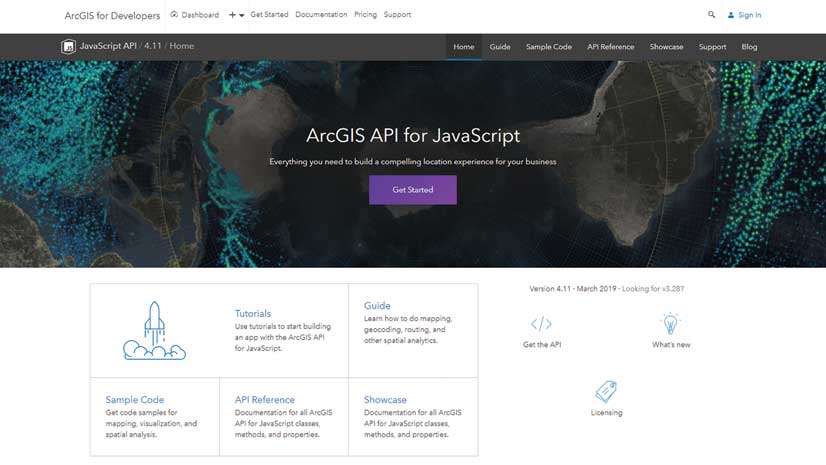Click ArcGIS for Developers site title
This screenshot has height=465, width=826.
112,16
